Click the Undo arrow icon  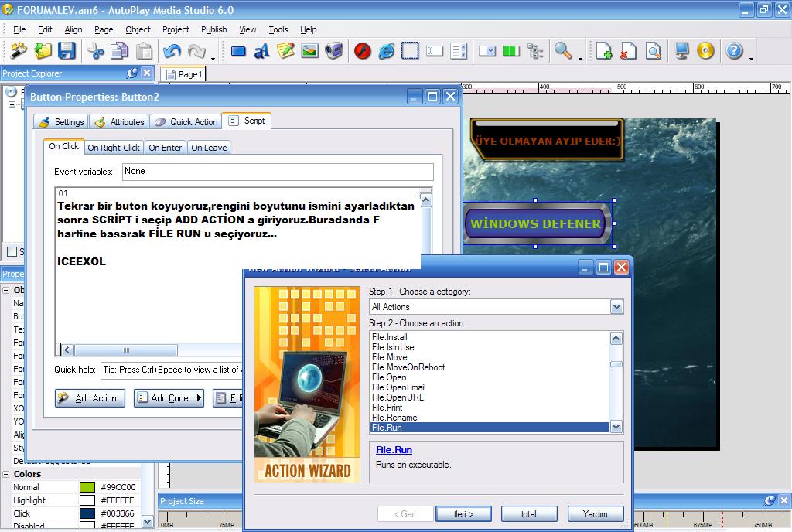(172, 51)
